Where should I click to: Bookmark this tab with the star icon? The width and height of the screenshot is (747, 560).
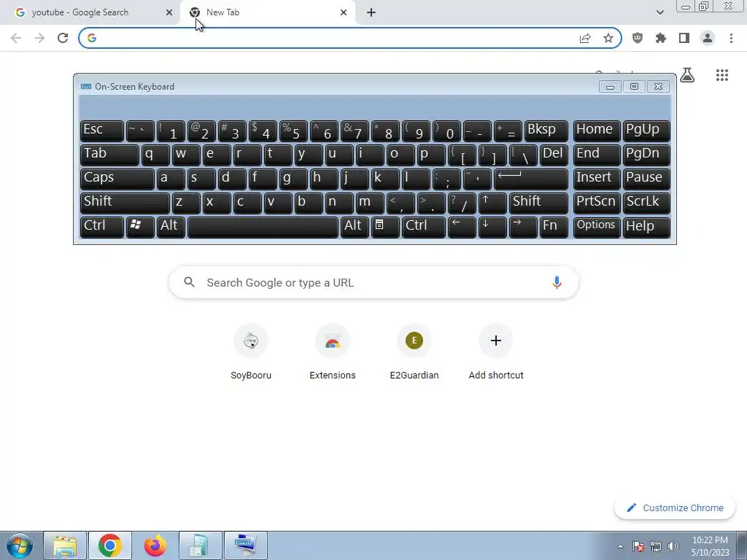click(608, 38)
